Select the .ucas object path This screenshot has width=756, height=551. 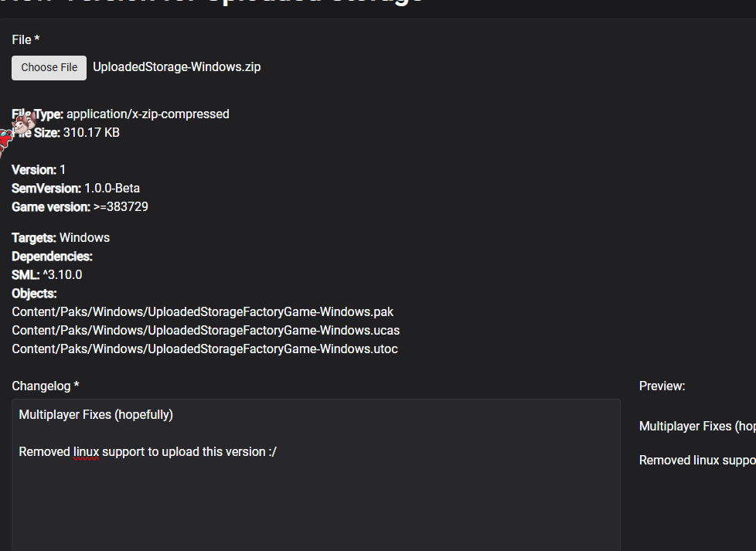point(206,331)
